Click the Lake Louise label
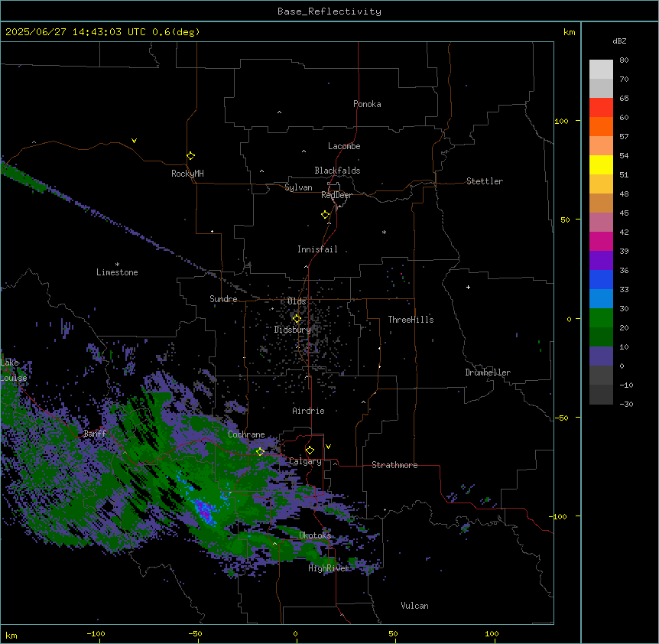The height and width of the screenshot is (644, 659). 14,370
